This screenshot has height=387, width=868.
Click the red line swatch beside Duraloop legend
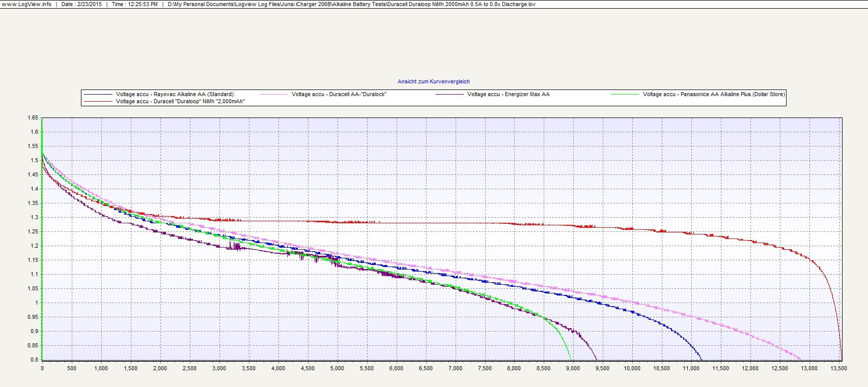click(98, 101)
